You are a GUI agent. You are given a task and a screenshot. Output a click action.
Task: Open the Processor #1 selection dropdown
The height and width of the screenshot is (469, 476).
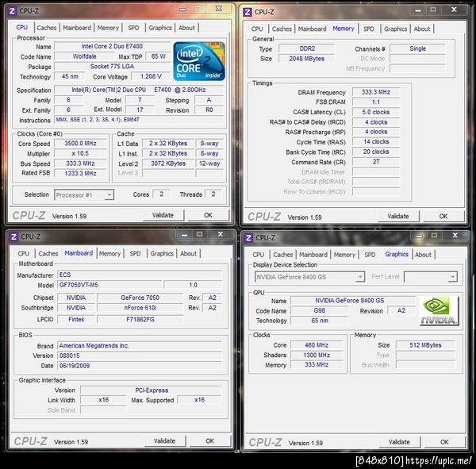109,194
